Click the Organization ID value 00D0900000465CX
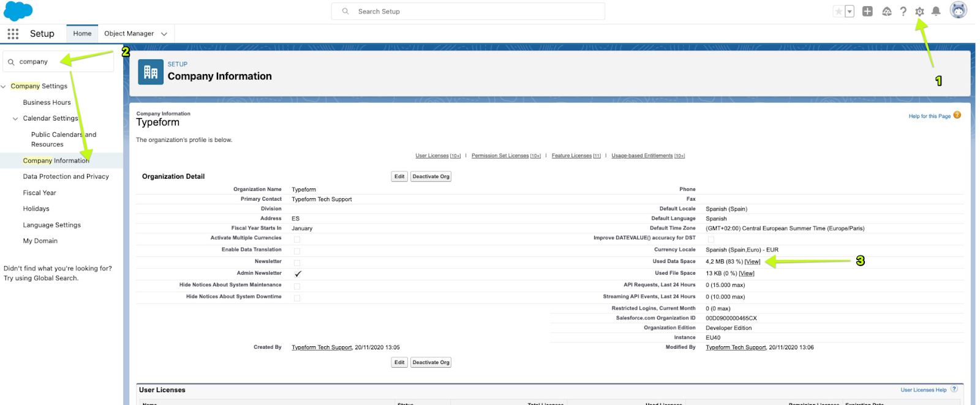 (x=731, y=318)
